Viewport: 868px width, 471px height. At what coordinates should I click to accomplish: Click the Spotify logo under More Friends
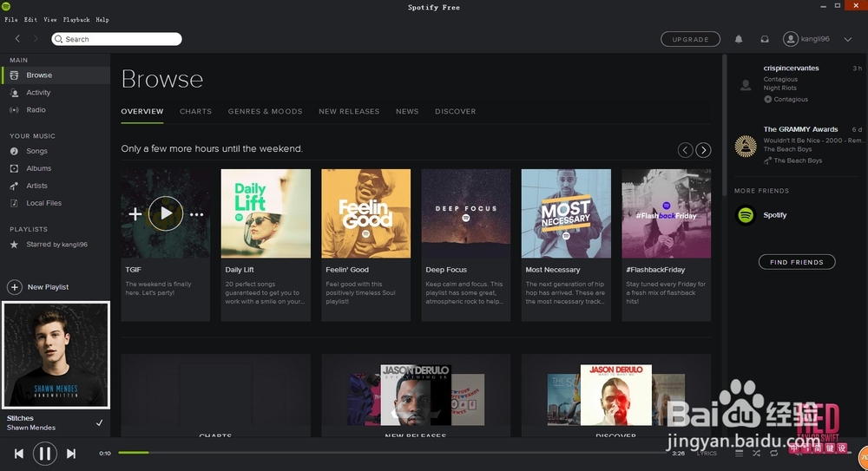pyautogui.click(x=746, y=215)
